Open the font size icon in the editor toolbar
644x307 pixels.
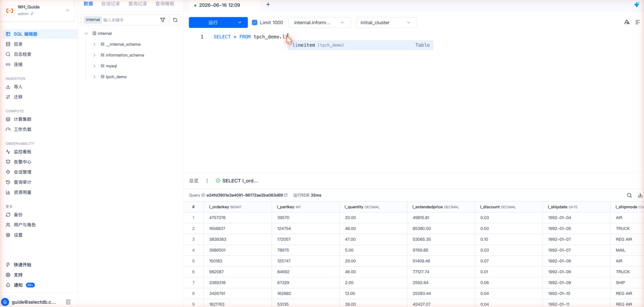coord(627,22)
